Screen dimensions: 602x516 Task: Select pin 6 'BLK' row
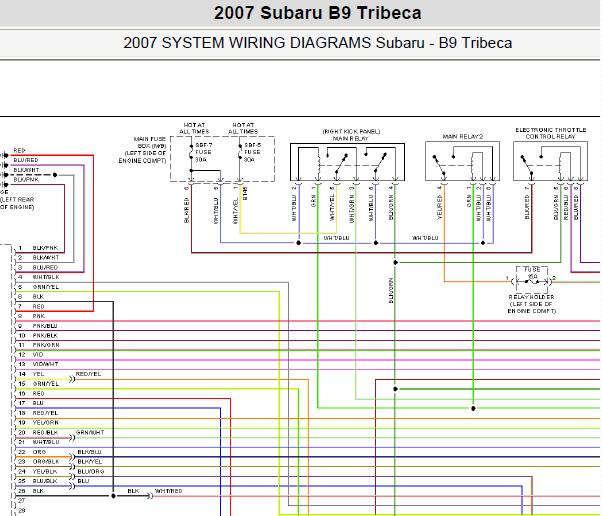click(x=31, y=296)
